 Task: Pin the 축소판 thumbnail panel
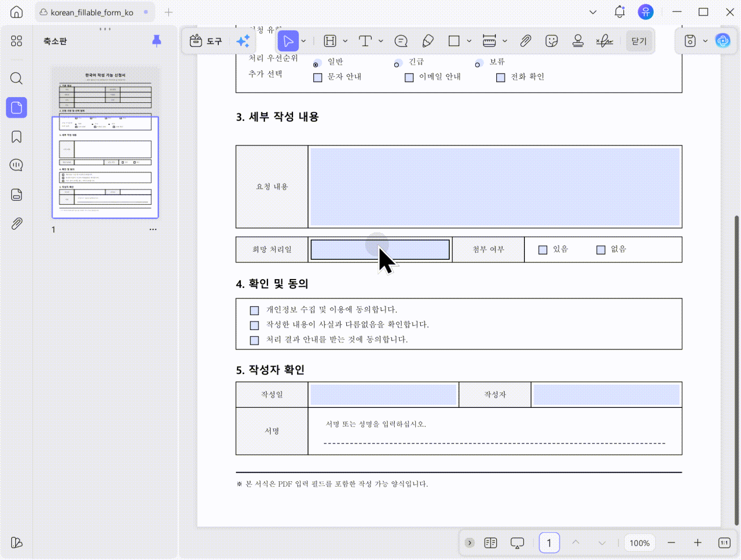pyautogui.click(x=157, y=41)
